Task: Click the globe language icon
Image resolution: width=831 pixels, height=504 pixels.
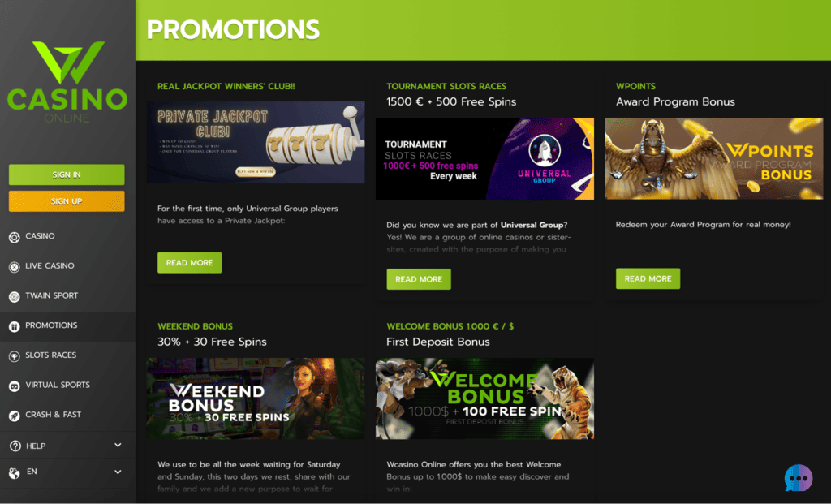Action: [15, 472]
